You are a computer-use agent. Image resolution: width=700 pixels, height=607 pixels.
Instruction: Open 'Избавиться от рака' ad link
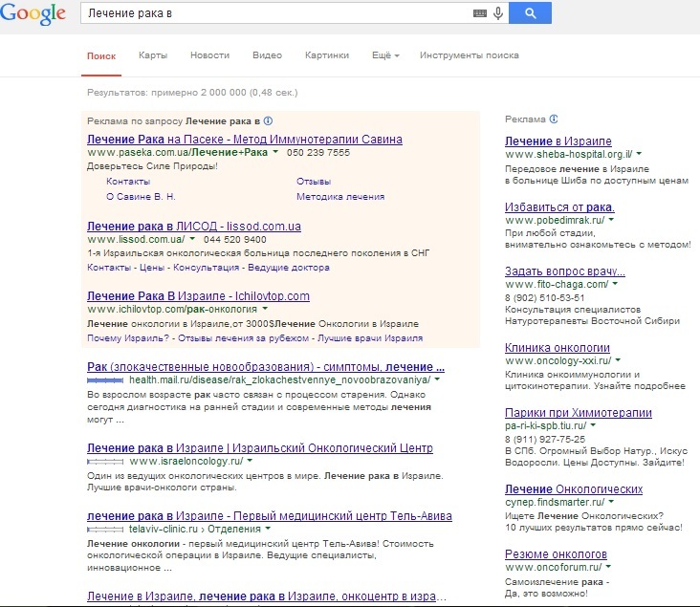[559, 206]
